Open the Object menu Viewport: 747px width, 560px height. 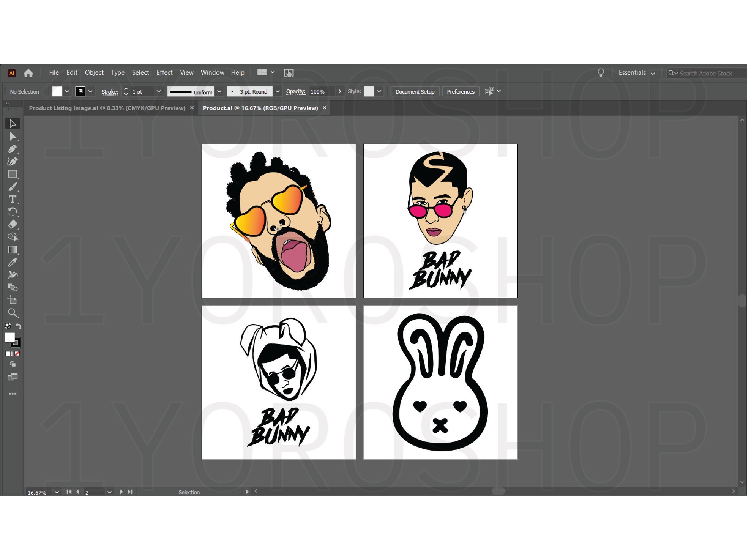point(94,73)
